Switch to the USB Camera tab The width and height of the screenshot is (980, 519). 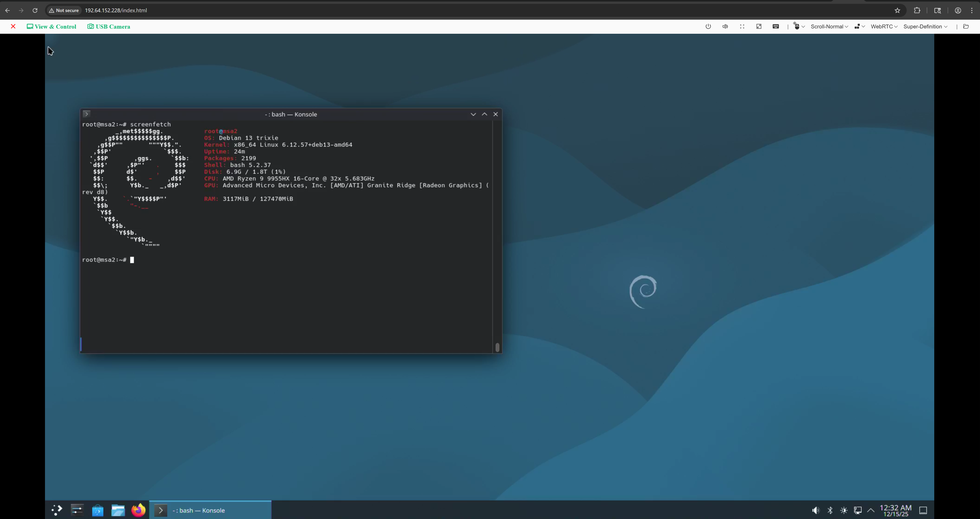click(x=109, y=27)
